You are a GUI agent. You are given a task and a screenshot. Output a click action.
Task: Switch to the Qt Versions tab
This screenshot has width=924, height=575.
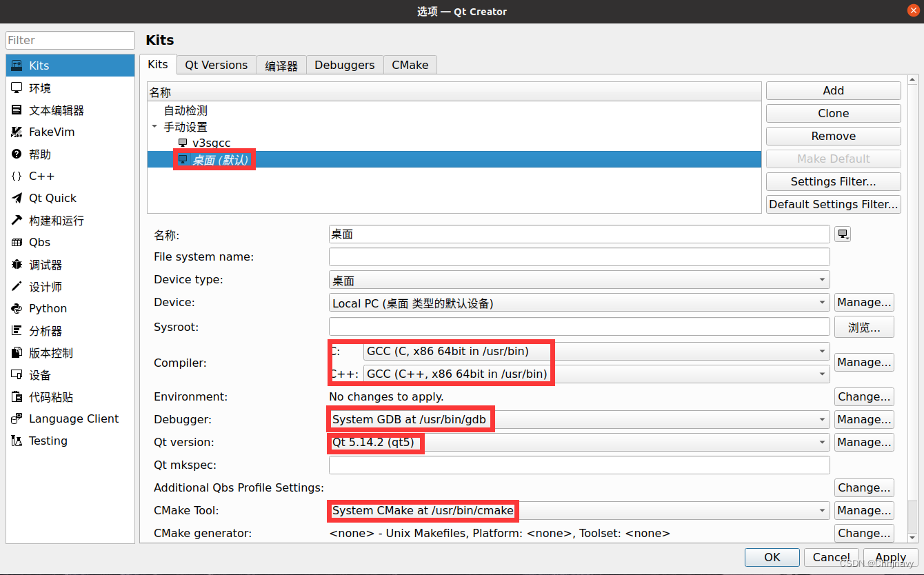pyautogui.click(x=216, y=64)
